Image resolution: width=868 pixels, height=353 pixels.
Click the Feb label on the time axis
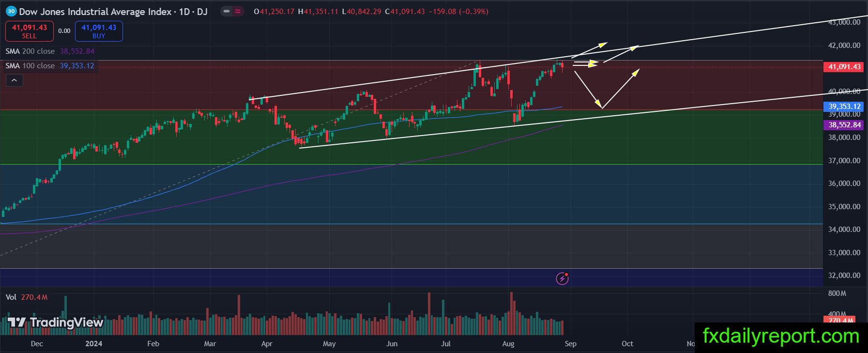pyautogui.click(x=153, y=344)
